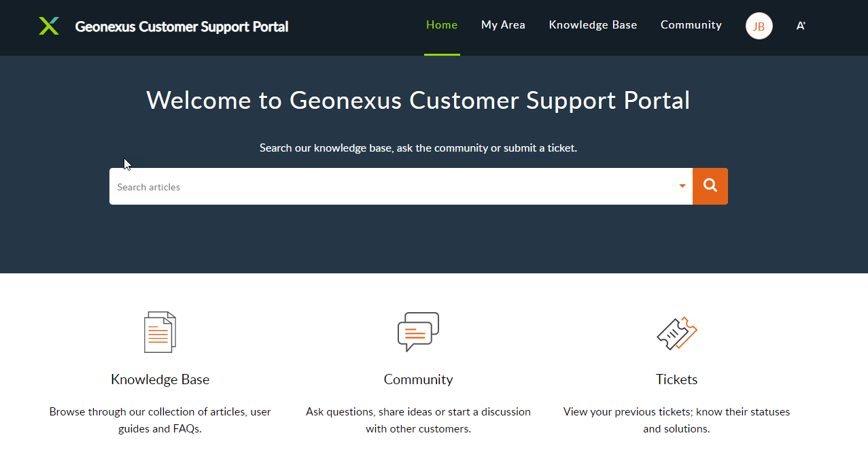Select the Home navigation tab
The image size is (868, 461).
442,25
